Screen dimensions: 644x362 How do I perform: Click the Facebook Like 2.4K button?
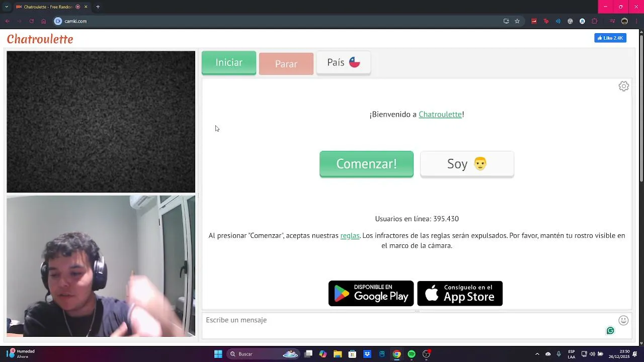click(x=610, y=38)
